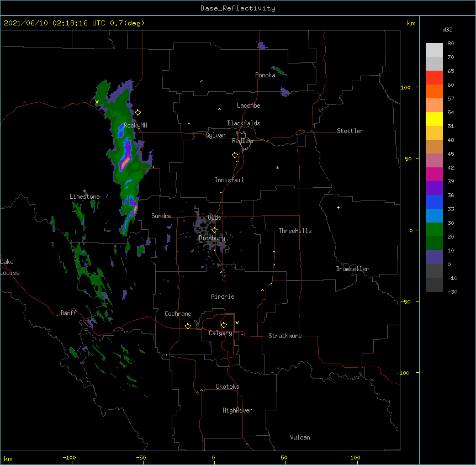Pick the mauve 42-45 dBZ swatch

[x=434, y=161]
